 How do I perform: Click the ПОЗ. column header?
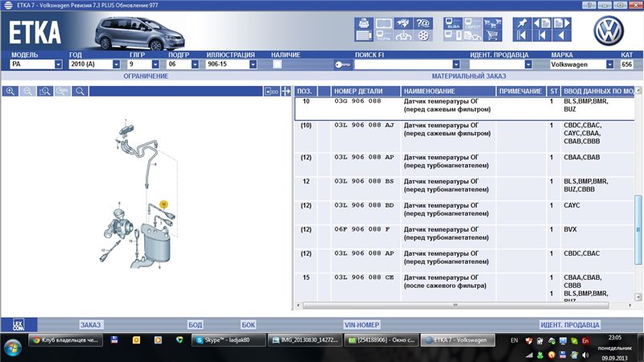(306, 91)
